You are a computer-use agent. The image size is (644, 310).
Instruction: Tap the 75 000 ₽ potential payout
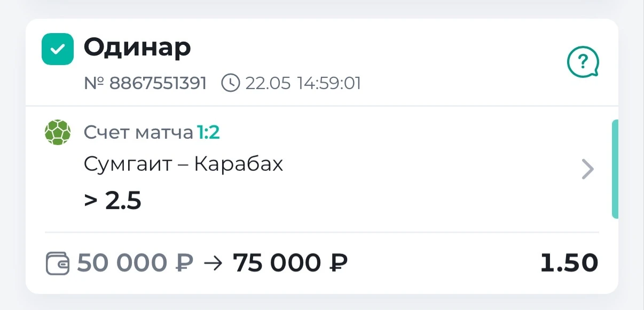click(x=290, y=263)
